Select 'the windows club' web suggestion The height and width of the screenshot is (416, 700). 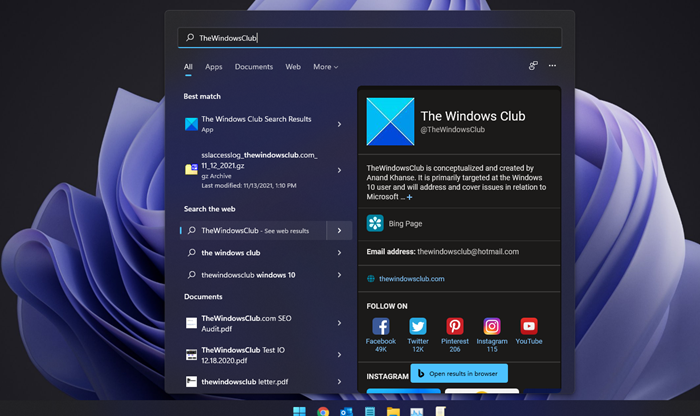(266, 253)
